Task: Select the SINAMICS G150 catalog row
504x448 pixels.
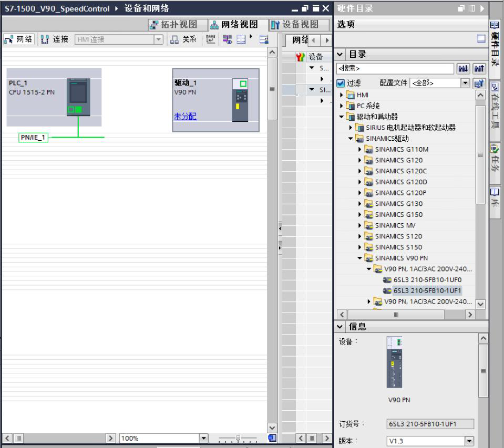Action: 398,214
